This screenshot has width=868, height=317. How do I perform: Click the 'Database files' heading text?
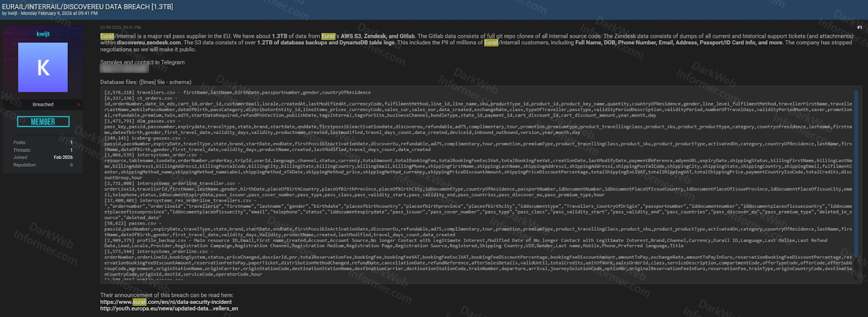[x=145, y=82]
